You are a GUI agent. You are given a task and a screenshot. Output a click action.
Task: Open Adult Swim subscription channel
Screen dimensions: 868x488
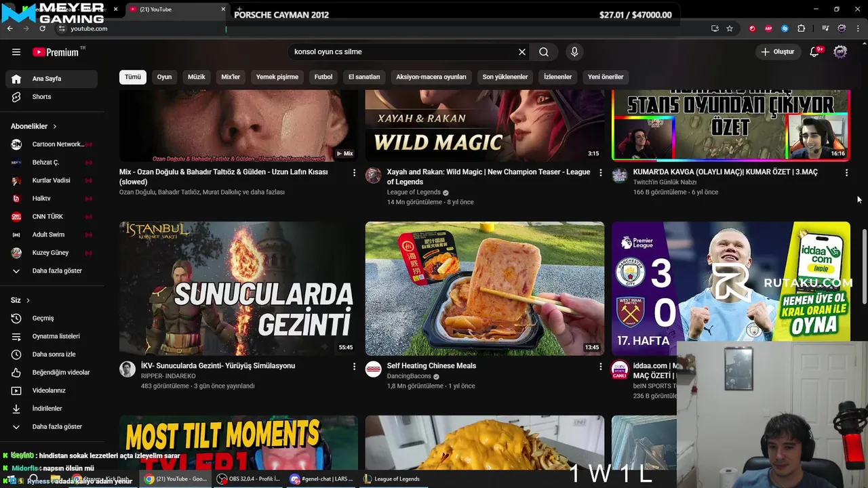click(52, 235)
